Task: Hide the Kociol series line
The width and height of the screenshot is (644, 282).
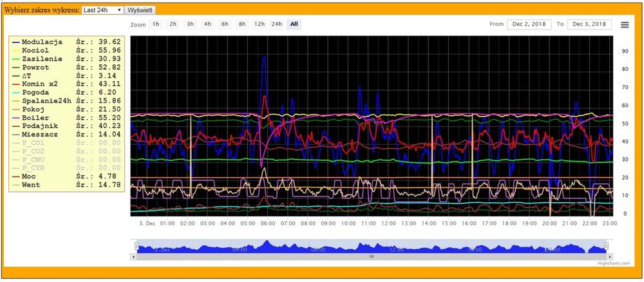Action: 35,50
